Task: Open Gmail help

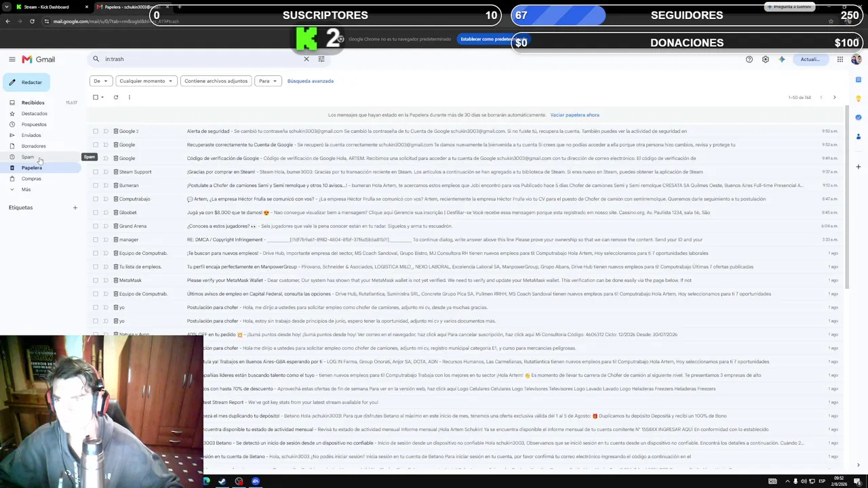Action: point(749,60)
